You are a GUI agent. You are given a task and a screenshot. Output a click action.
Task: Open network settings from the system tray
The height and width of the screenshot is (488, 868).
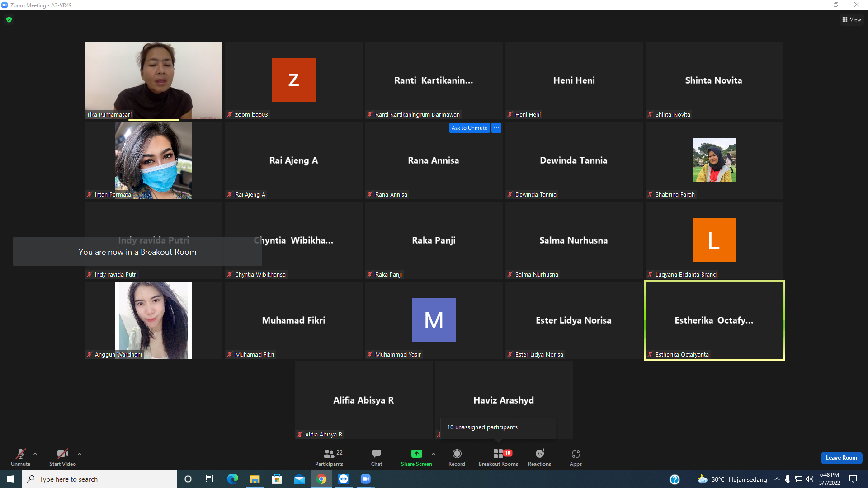click(x=799, y=479)
